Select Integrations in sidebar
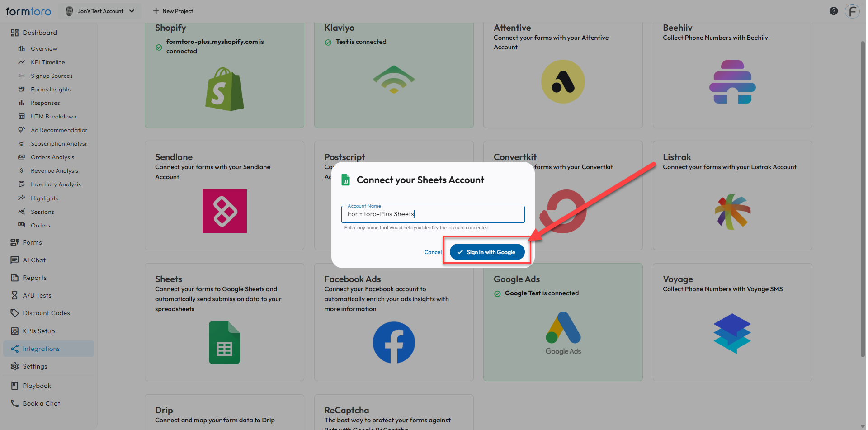This screenshot has width=868, height=430. pyautogui.click(x=49, y=349)
